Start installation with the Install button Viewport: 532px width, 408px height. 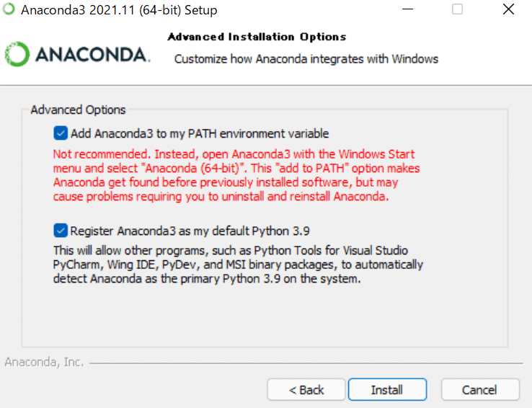(x=387, y=390)
